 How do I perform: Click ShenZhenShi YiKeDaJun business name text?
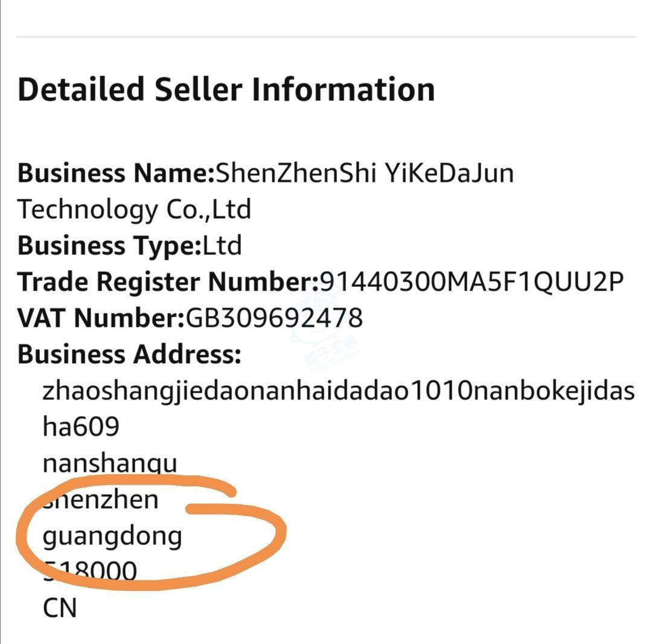pyautogui.click(x=365, y=173)
